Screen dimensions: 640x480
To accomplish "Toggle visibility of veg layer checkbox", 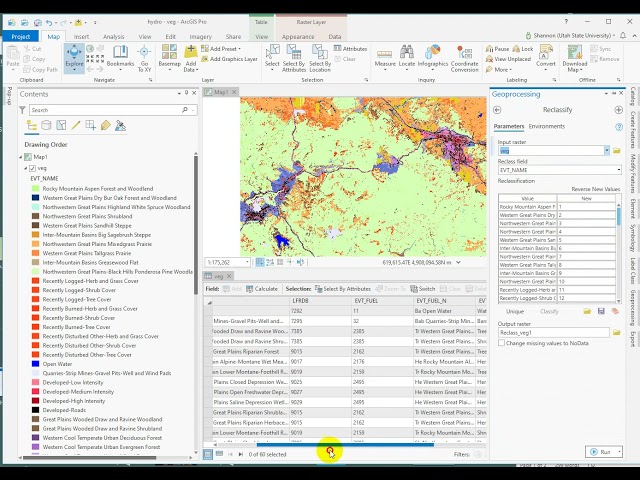I will coord(33,168).
